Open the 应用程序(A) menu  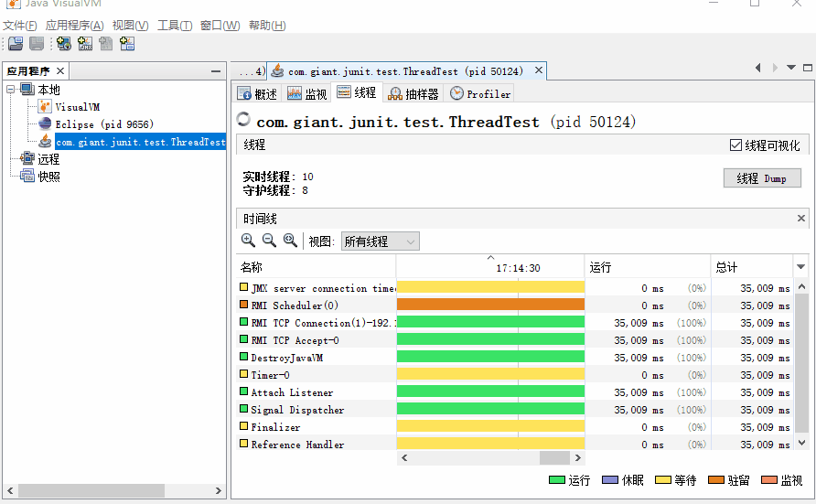pos(74,26)
